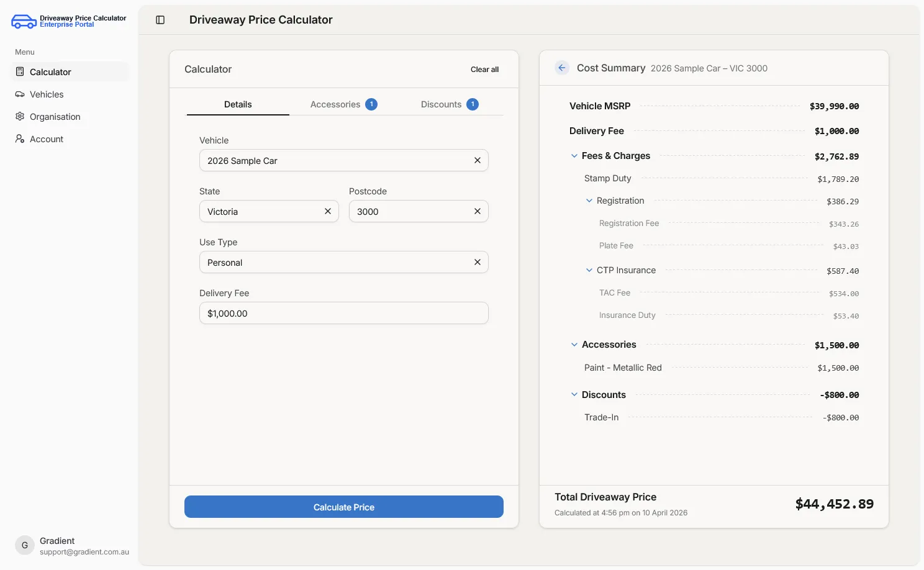Image resolution: width=924 pixels, height=570 pixels.
Task: Collapse the sidebar using the panel toggle icon
Action: coord(160,19)
